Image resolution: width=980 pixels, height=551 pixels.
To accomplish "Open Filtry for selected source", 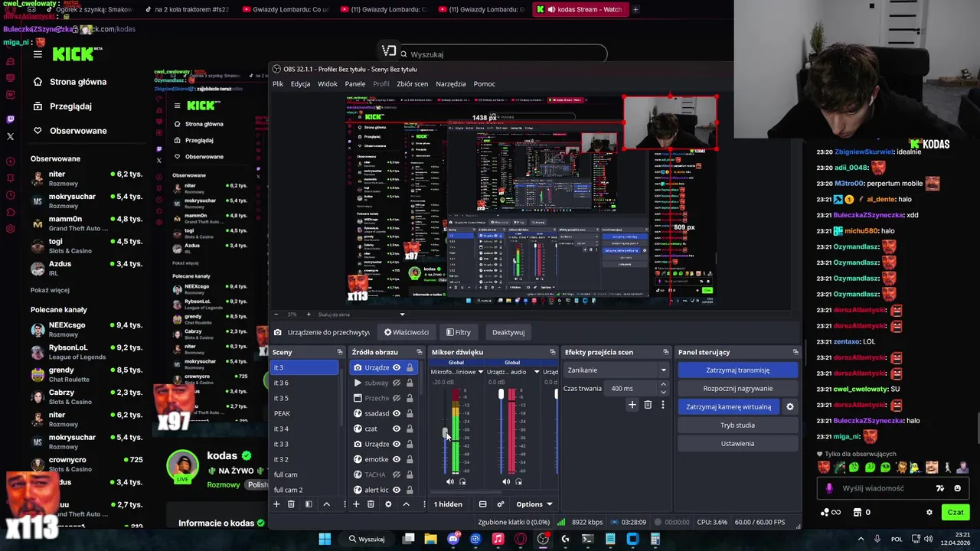I will 459,332.
